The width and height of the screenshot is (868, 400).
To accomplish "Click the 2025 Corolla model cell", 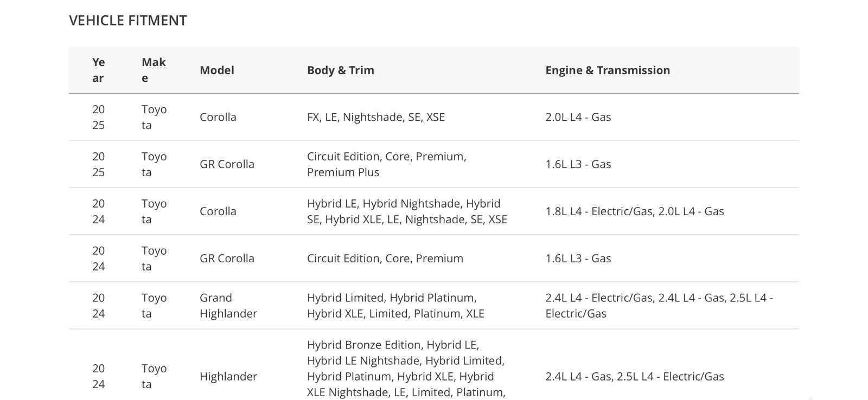I will pyautogui.click(x=218, y=117).
